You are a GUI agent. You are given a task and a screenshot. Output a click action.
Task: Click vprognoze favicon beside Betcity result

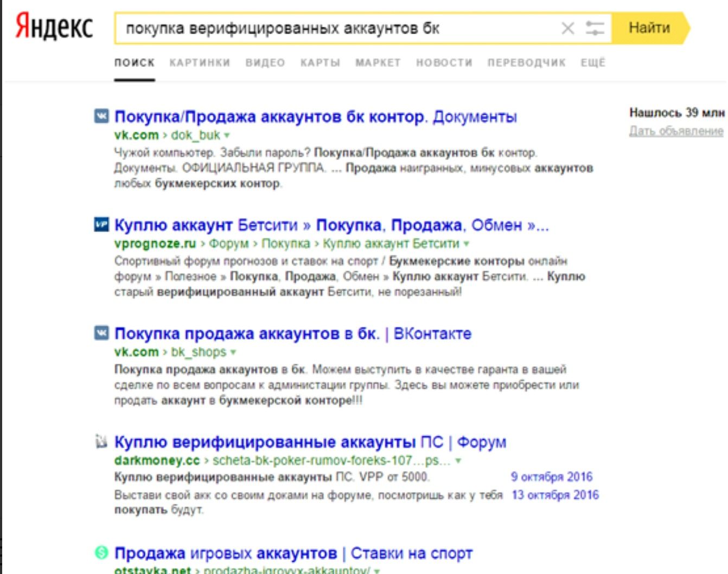point(101,224)
